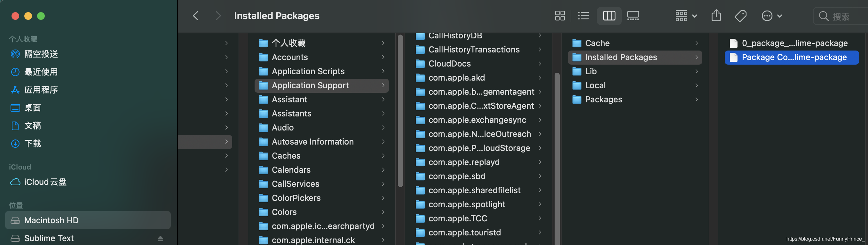Select the Assistants folder
The width and height of the screenshot is (868, 245).
pyautogui.click(x=321, y=114)
